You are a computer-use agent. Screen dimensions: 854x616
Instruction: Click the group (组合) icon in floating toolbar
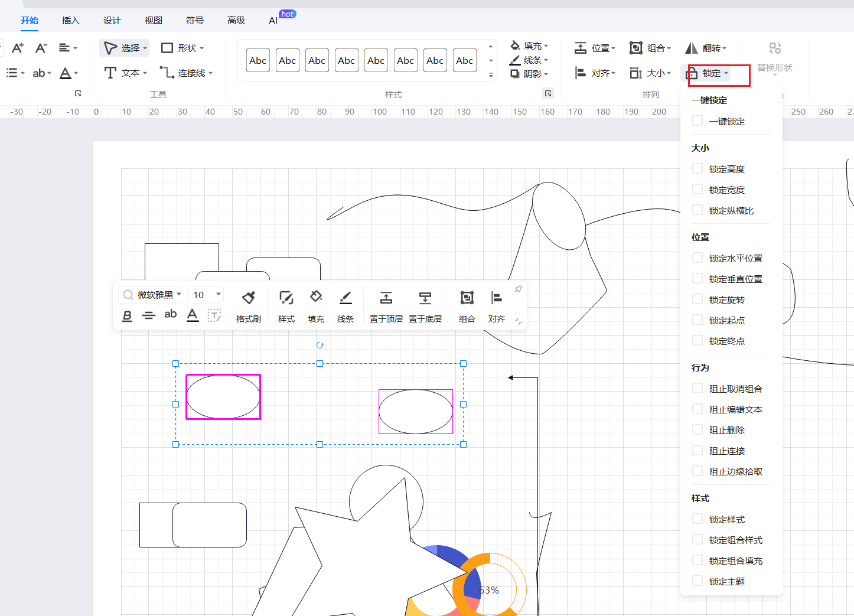[x=467, y=298]
